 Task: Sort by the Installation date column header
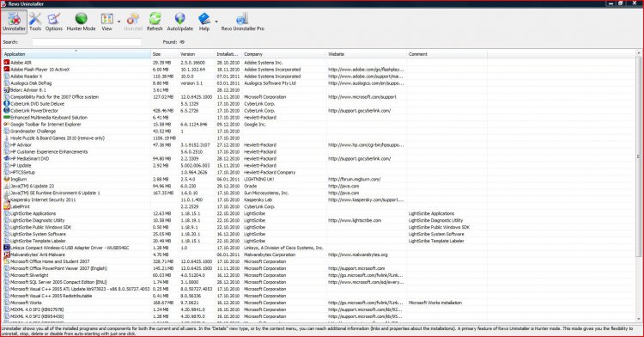click(228, 54)
